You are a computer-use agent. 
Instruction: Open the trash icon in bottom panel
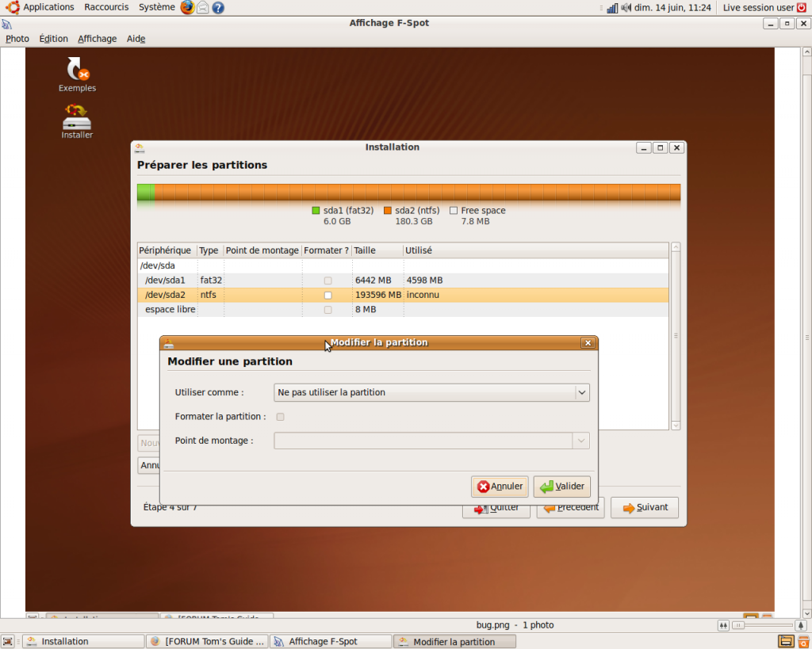pos(802,642)
